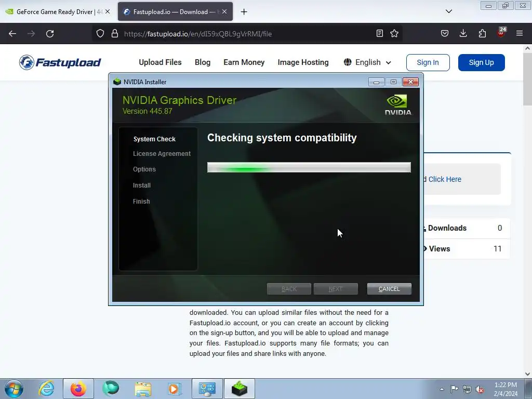Image resolution: width=532 pixels, height=399 pixels.
Task: Go back with the browser back arrow
Action: click(x=12, y=34)
